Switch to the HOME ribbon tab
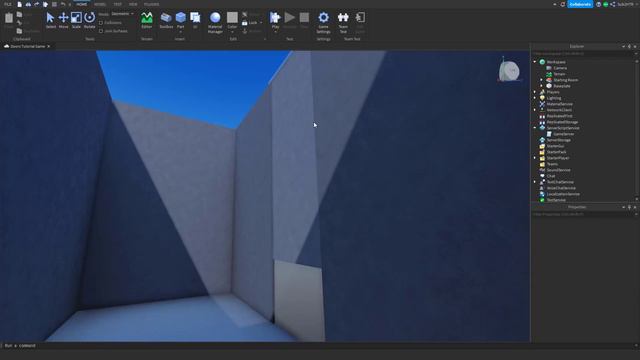 (82, 4)
